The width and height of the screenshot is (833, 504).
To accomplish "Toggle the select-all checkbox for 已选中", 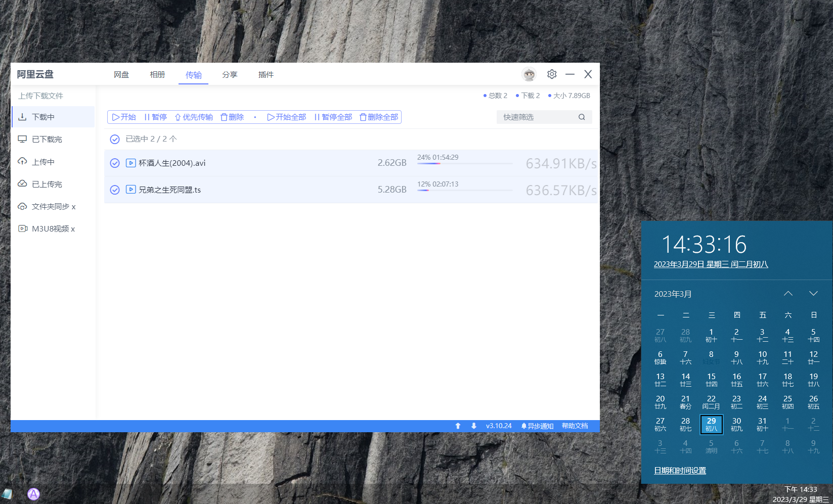I will (115, 139).
